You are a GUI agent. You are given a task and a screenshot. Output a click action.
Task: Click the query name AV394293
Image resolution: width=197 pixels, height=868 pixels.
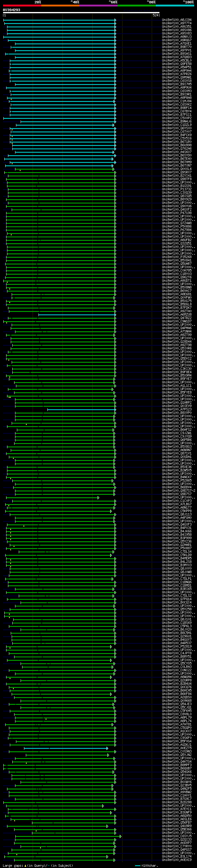(x=11, y=10)
